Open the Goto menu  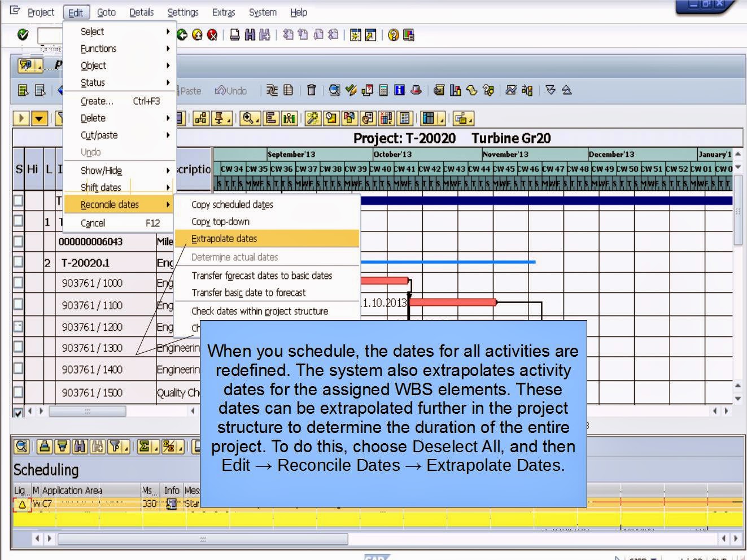[x=106, y=12]
